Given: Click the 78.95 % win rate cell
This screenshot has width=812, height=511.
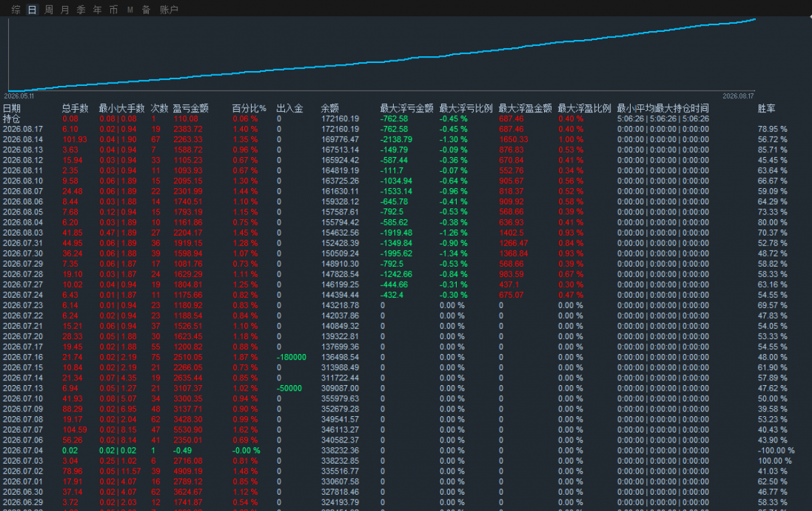Looking at the screenshot, I should point(773,129).
